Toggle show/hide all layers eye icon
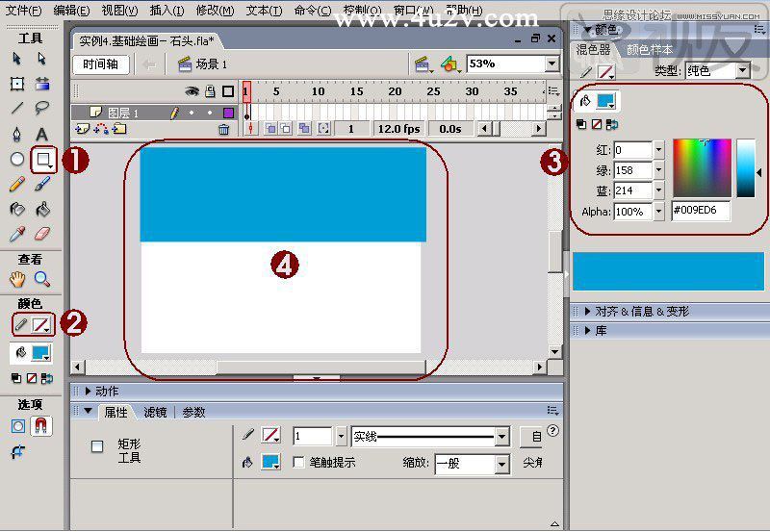Viewport: 770px width, 532px height. point(192,91)
